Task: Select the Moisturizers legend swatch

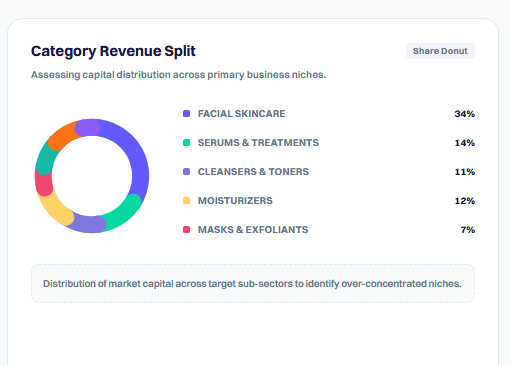Action: coord(187,201)
